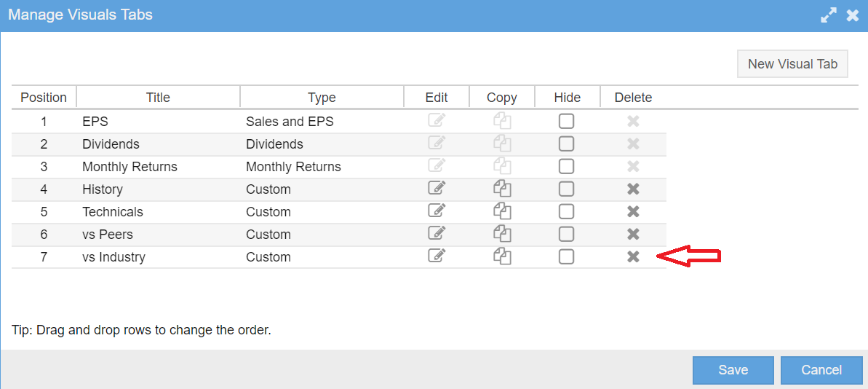Click edit icon in vs Peers row
868x389 pixels.
tap(437, 233)
